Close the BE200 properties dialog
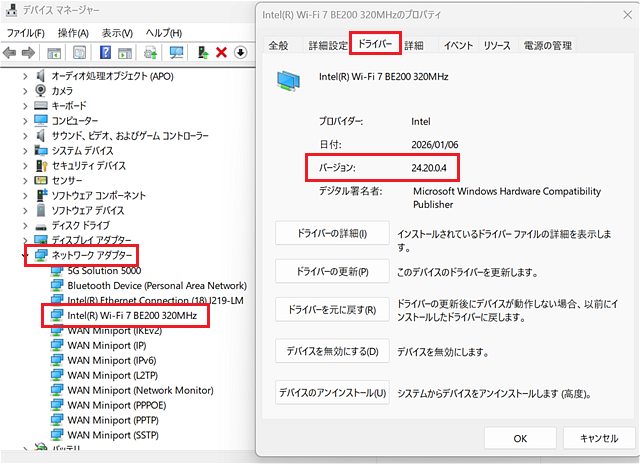 (627, 15)
